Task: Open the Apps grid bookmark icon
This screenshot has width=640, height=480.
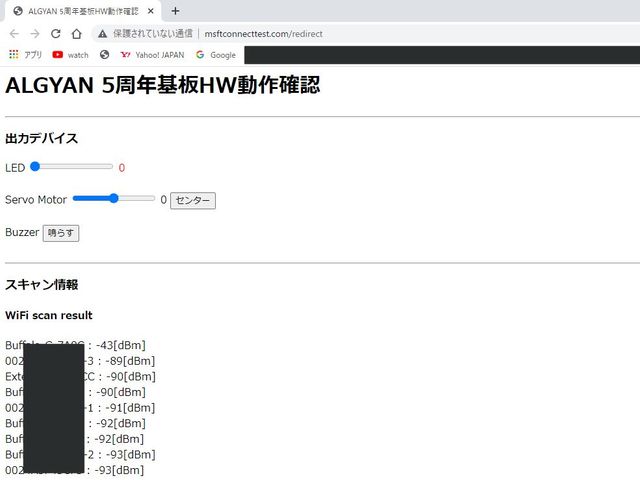Action: point(13,54)
